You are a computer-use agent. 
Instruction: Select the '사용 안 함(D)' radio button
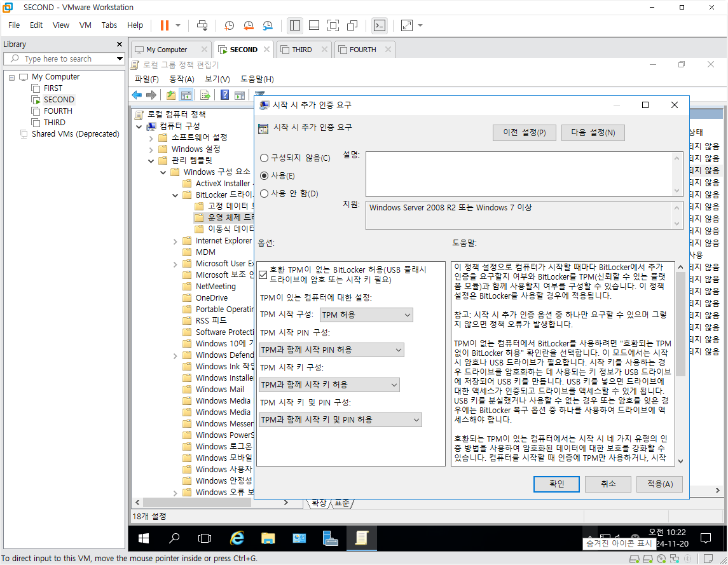coord(264,194)
